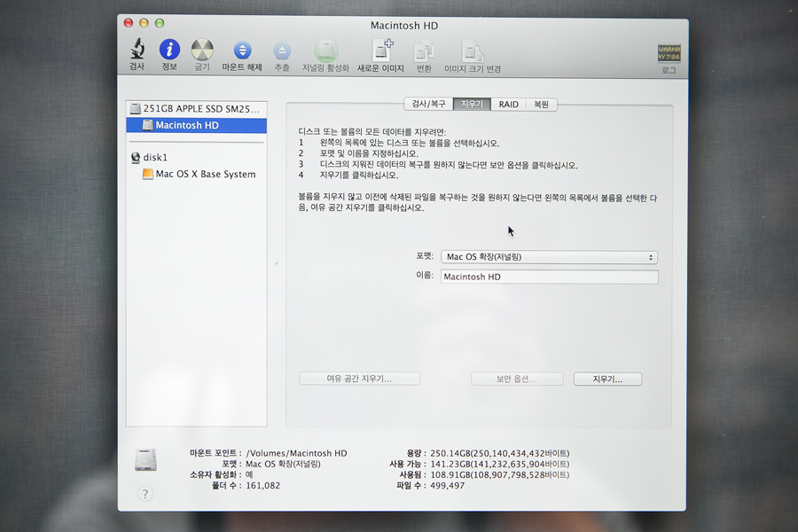Screen dimensions: 798x532
Task: Click the 검사 (Verify) microscope icon
Action: click(x=137, y=50)
